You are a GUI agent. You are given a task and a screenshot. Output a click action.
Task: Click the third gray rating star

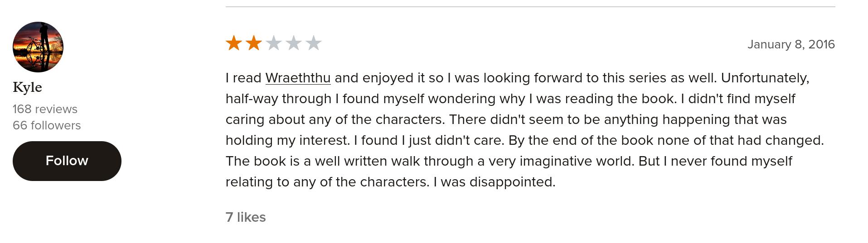[274, 43]
